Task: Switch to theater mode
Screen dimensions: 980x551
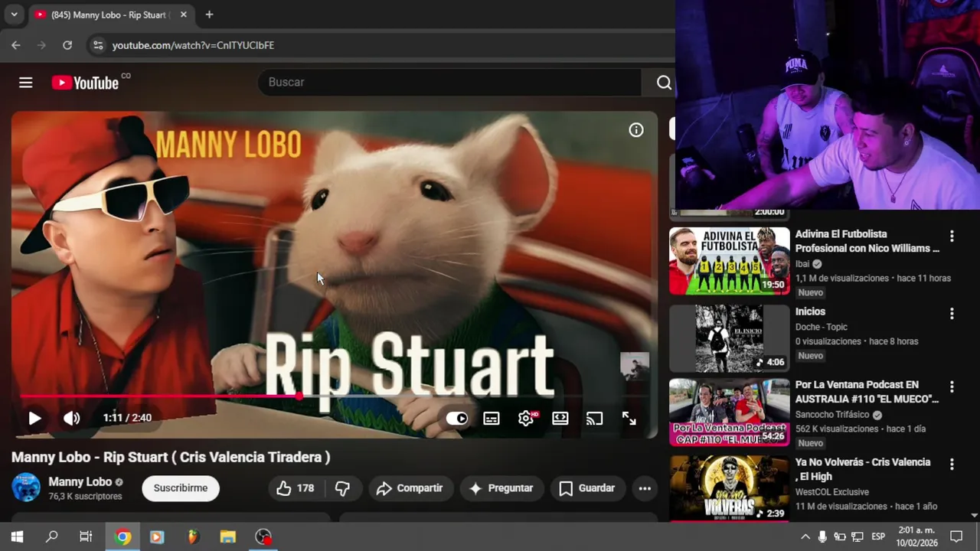Action: (x=560, y=419)
